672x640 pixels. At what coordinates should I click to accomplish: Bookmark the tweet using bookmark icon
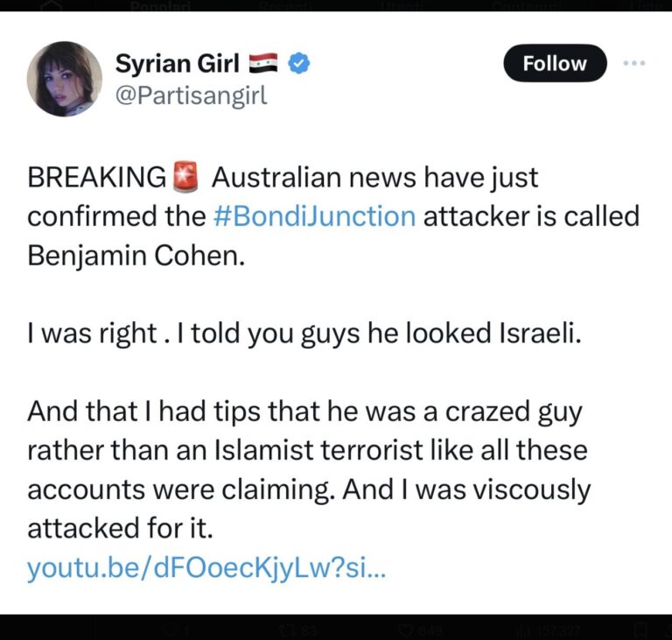pos(640,629)
